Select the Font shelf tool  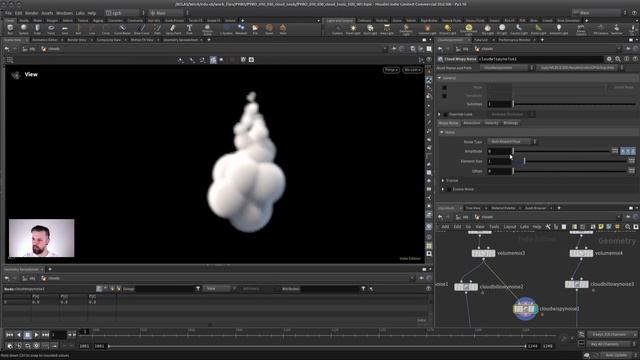click(x=189, y=29)
